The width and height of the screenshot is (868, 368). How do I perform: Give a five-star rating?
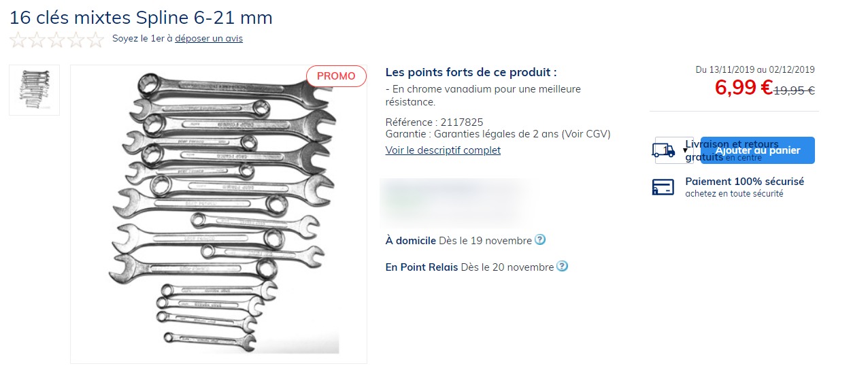95,39
